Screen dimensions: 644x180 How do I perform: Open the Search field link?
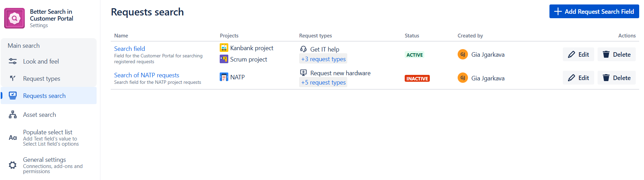[x=130, y=49]
